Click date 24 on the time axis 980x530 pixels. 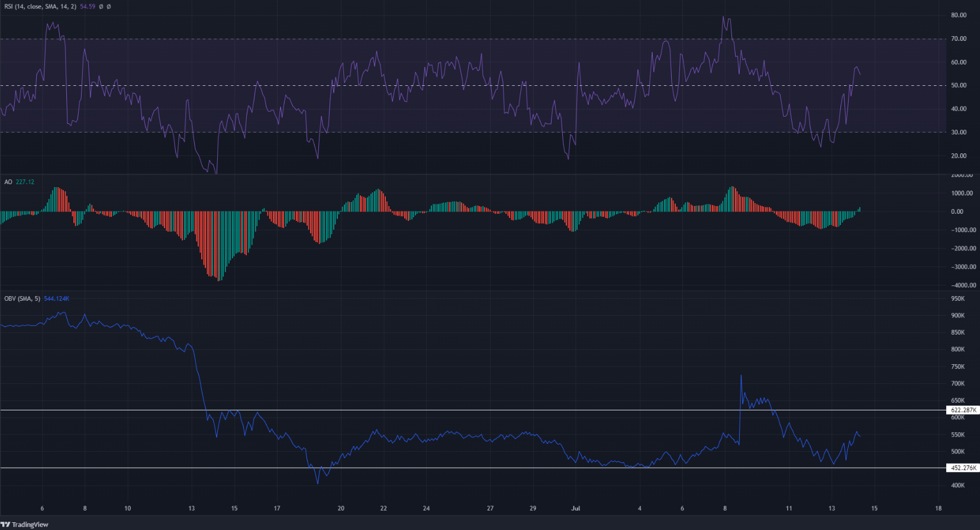tap(426, 508)
